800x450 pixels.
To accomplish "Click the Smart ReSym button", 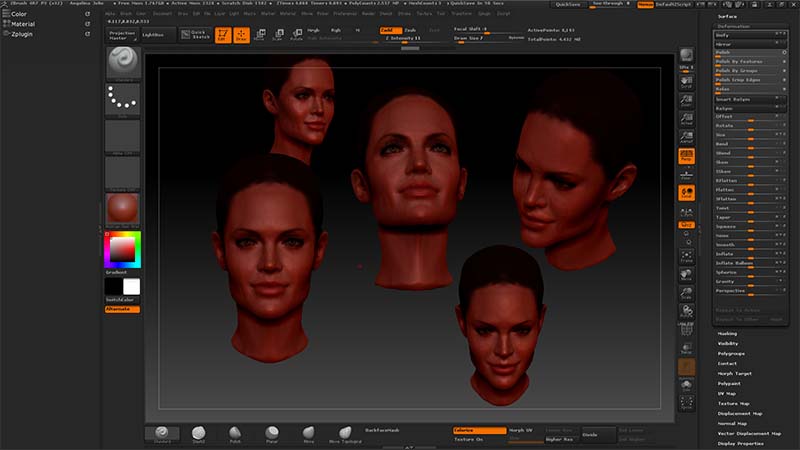I will tap(750, 99).
